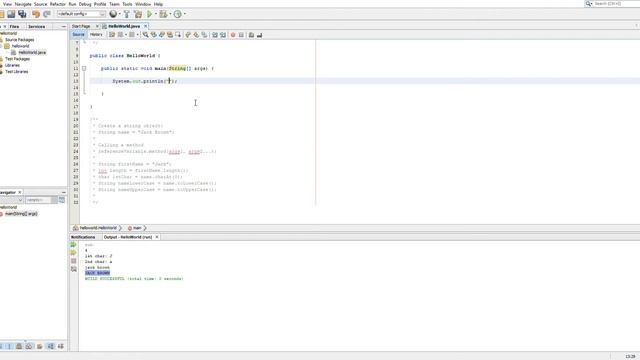This screenshot has height=360, width=640.
Task: Click the Last Edit editor toolbar icon
Action: click(x=112, y=35)
